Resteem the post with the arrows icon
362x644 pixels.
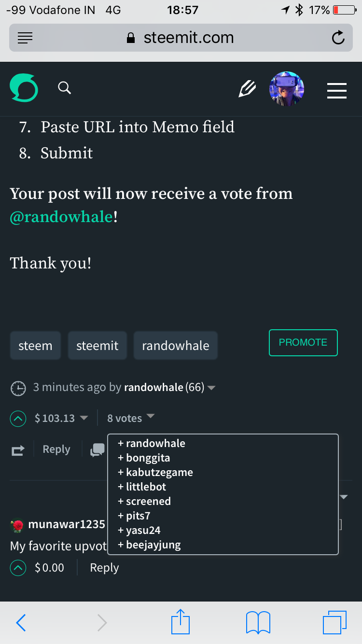click(x=18, y=450)
